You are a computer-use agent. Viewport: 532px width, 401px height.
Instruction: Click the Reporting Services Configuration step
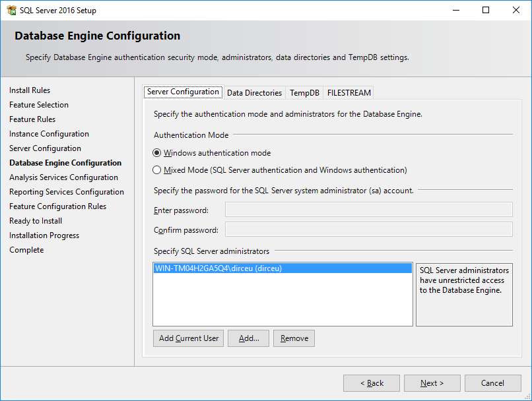pos(67,192)
